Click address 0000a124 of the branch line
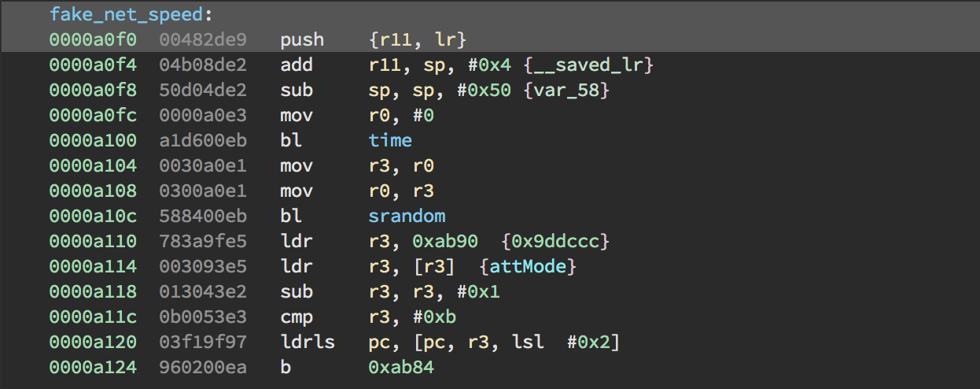 (x=92, y=367)
